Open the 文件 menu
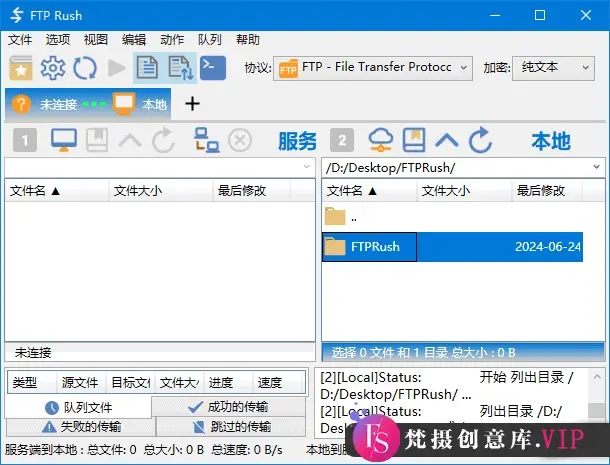 (x=20, y=39)
